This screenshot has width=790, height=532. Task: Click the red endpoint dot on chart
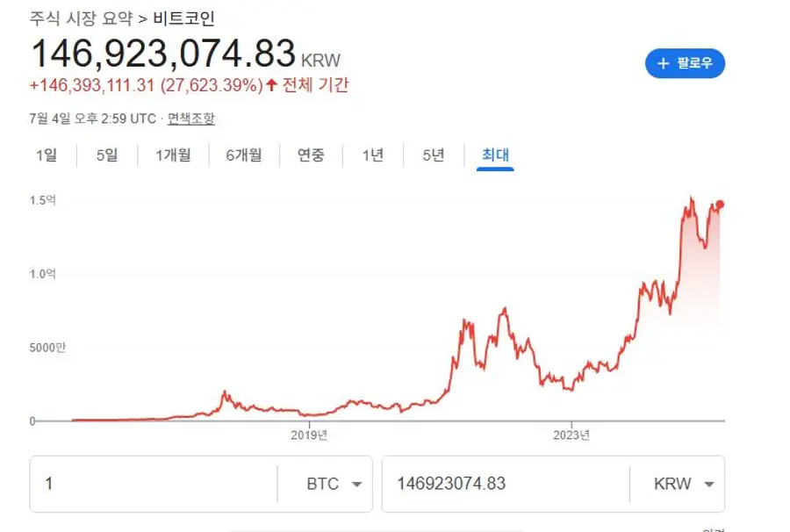[720, 205]
